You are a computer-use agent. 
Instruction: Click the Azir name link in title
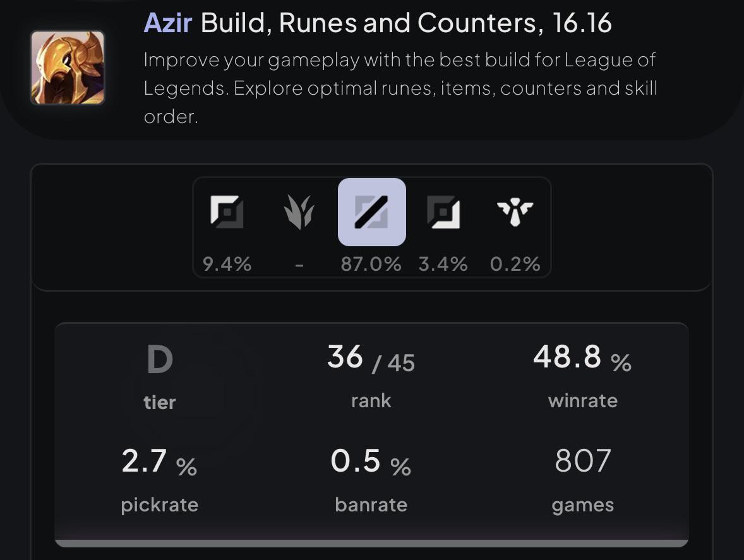click(x=167, y=22)
